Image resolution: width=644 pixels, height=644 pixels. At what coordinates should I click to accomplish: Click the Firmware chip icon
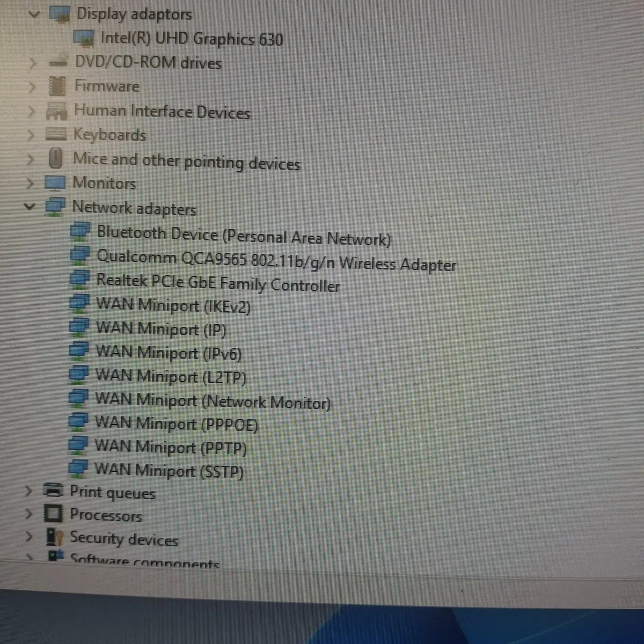[x=57, y=86]
